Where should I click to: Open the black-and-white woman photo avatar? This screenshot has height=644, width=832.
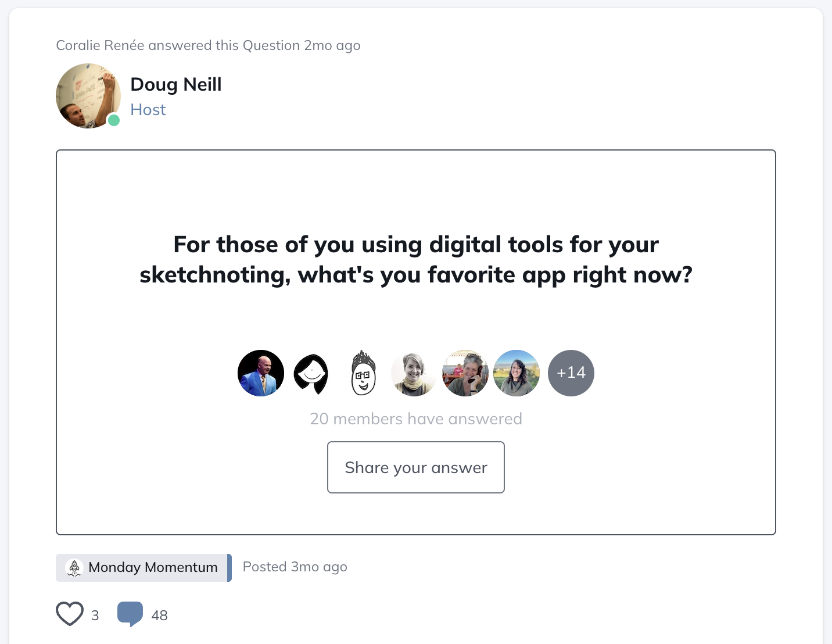click(x=414, y=373)
